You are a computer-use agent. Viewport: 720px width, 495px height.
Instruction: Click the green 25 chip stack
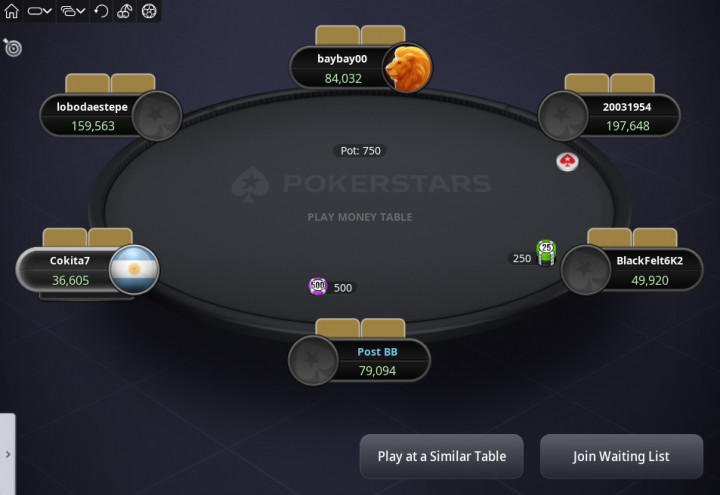click(546, 252)
